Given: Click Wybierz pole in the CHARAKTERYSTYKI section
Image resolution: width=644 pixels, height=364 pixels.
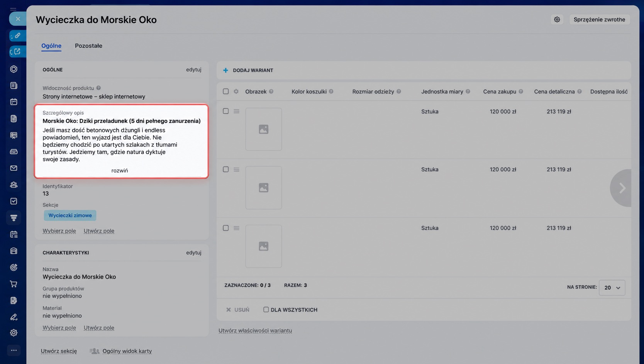Looking at the screenshot, I should tap(59, 328).
